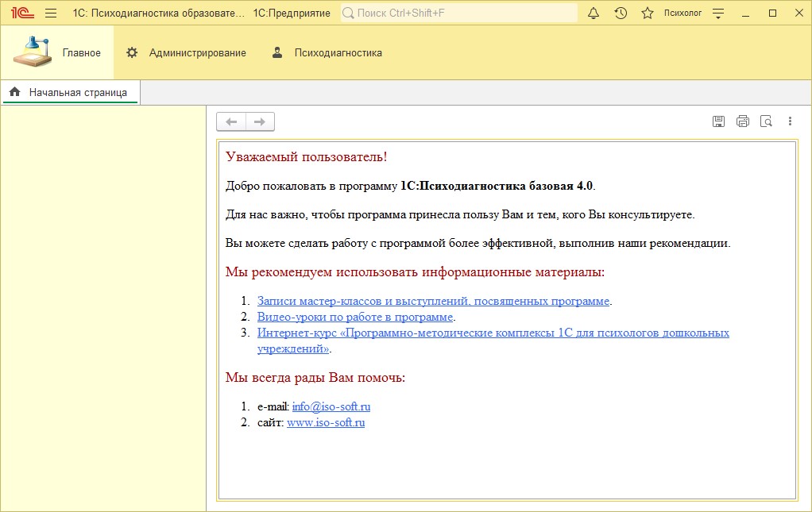Click the home icon on Начальная страница tab
The width and height of the screenshot is (812, 512).
coord(14,92)
